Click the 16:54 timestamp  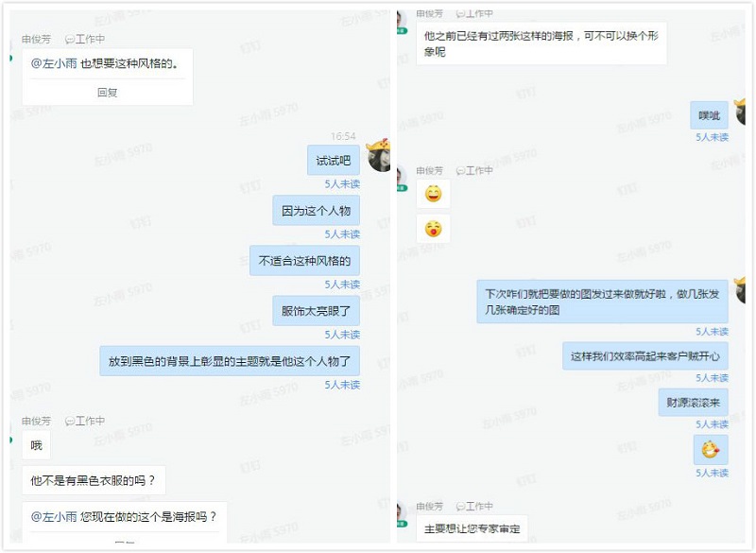click(343, 136)
